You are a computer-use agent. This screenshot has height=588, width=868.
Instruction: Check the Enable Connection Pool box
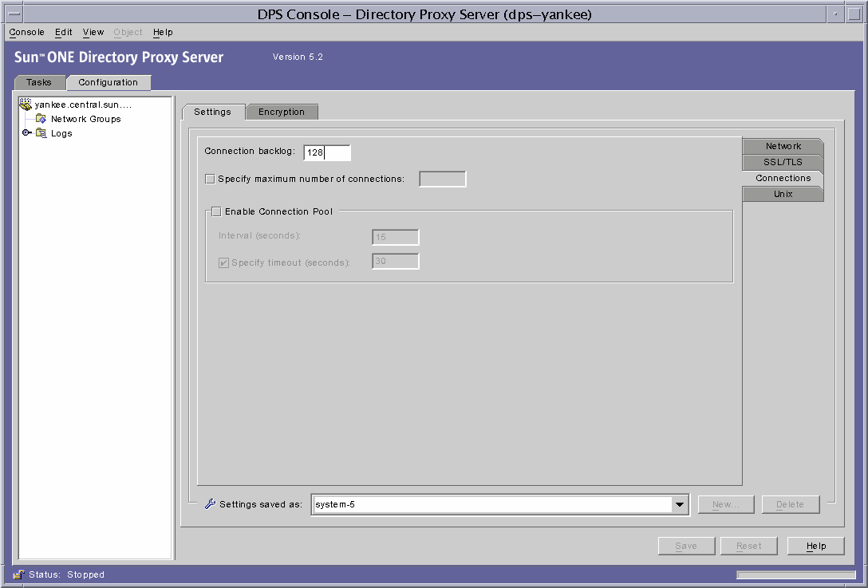tap(215, 211)
